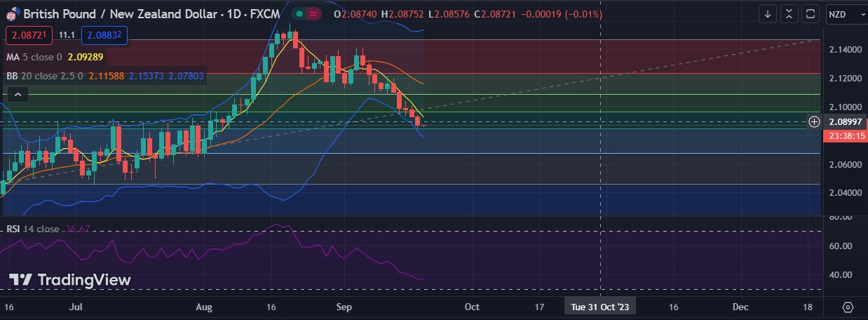Select the BB 20 close 2.5 indicator legend
Viewport: 868px width, 320px height.
click(45, 76)
